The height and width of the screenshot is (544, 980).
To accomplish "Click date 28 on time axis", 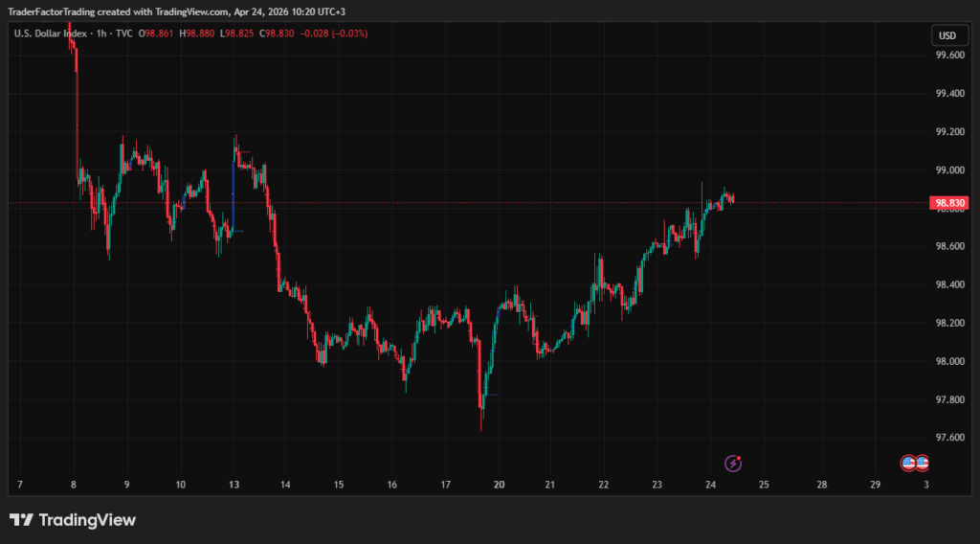I will [x=822, y=485].
